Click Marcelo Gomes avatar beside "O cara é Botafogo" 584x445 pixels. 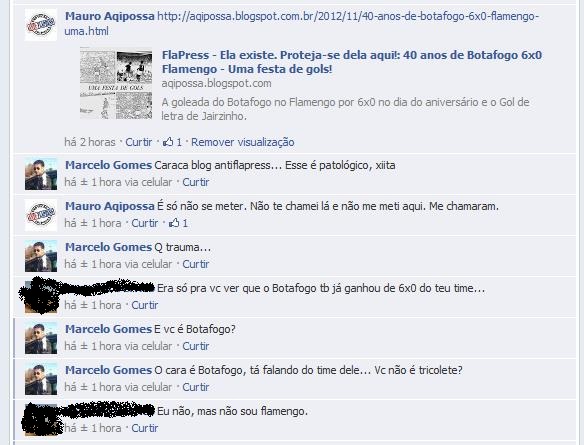click(41, 379)
